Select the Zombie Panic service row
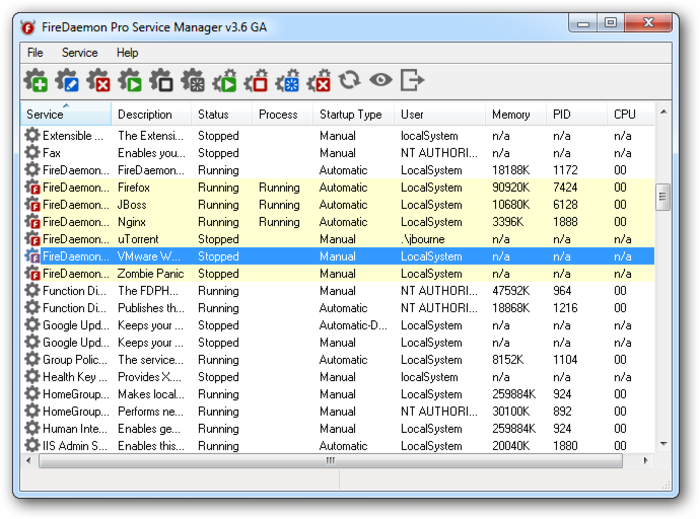The width and height of the screenshot is (700, 519). 150,274
